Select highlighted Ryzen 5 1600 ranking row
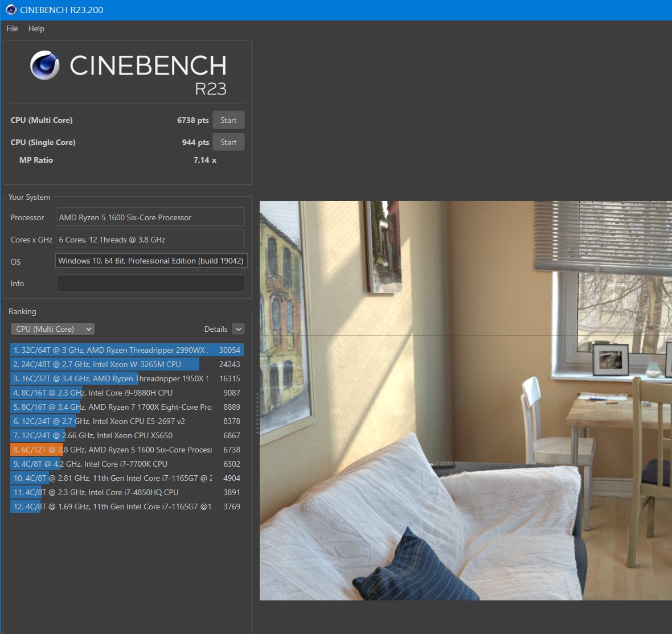Screen dimensions: 672x634 click(127, 450)
